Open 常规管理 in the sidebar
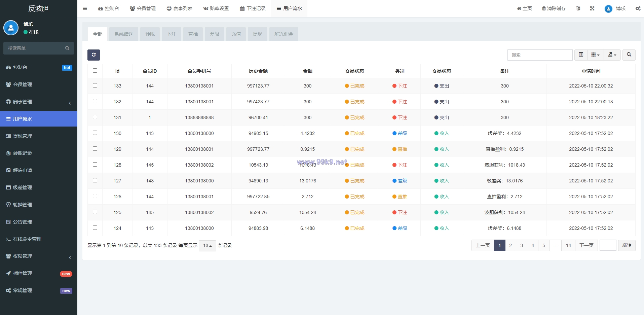This screenshot has width=644, height=315. click(39, 290)
